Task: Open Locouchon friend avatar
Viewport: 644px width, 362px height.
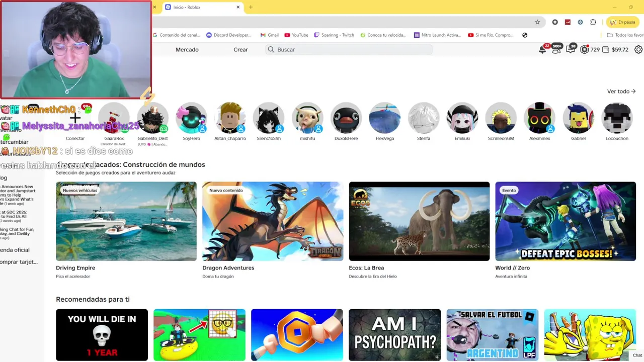Action: tap(617, 119)
